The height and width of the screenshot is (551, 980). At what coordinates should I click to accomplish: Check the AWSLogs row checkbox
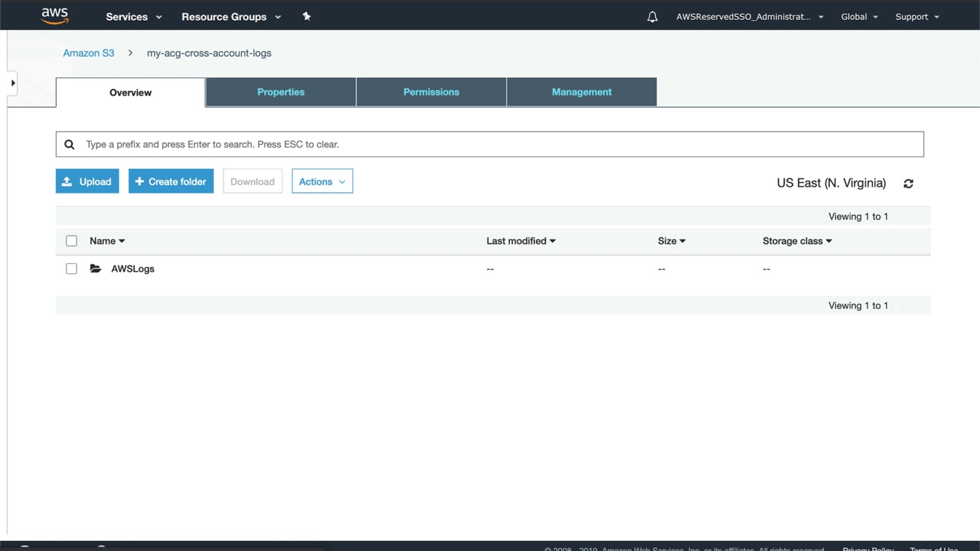coord(71,269)
